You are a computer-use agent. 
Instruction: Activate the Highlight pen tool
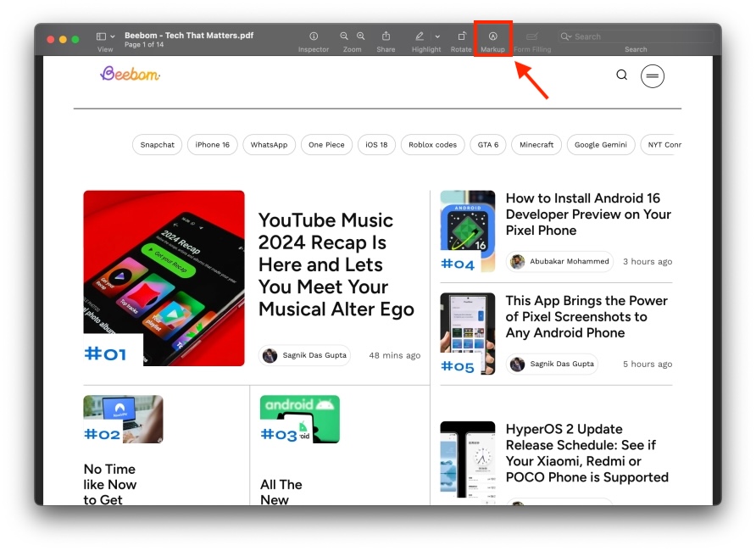click(420, 36)
